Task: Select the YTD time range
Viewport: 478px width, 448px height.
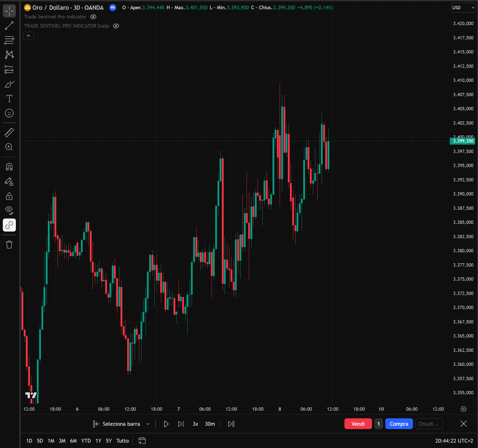Action: (86, 441)
